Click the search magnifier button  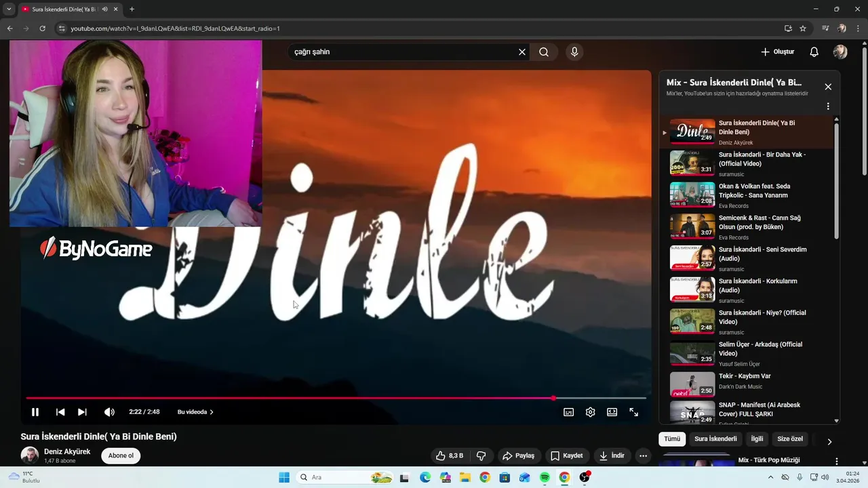point(544,52)
